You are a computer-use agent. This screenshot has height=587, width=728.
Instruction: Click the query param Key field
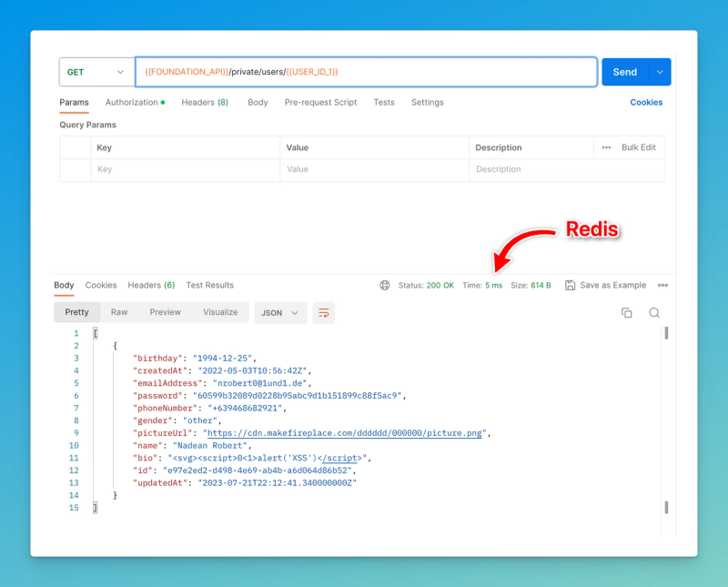186,169
